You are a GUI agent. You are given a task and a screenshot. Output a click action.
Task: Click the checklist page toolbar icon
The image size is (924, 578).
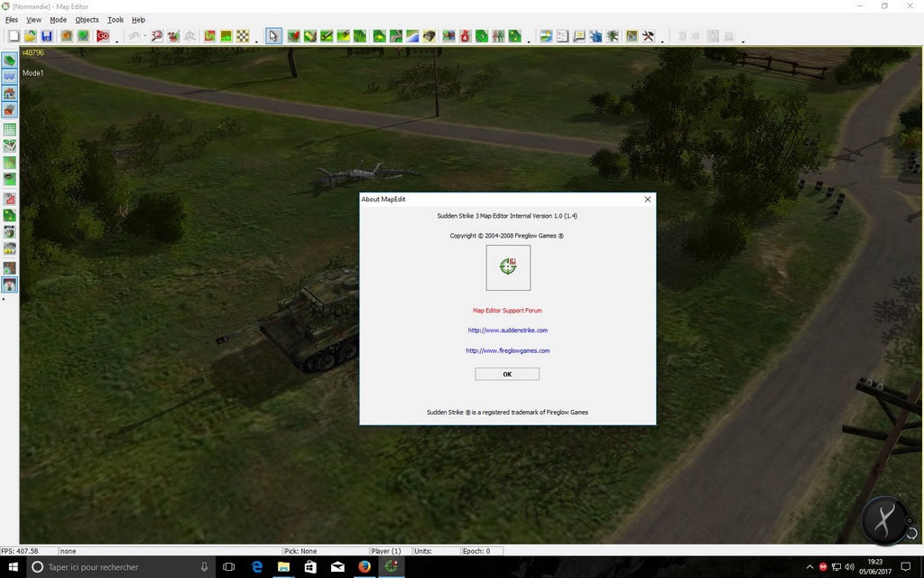pyautogui.click(x=563, y=36)
